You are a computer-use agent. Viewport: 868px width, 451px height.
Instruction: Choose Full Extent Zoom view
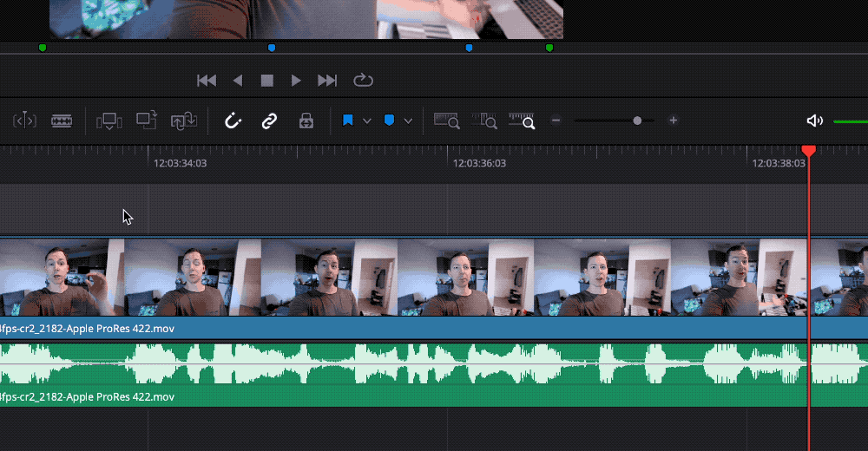(447, 121)
